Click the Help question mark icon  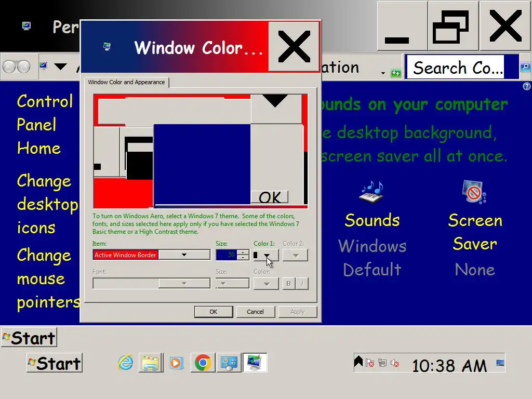point(527,86)
